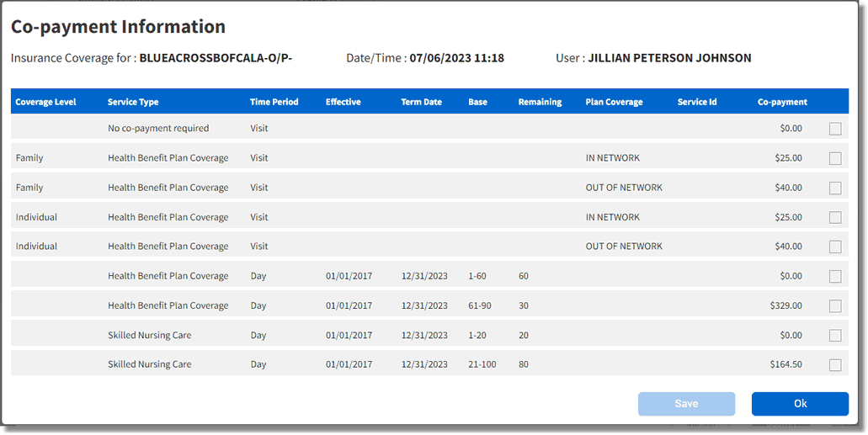Click the Co-payment Information heading
Viewport: 868px width, 435px height.
pyautogui.click(x=118, y=27)
